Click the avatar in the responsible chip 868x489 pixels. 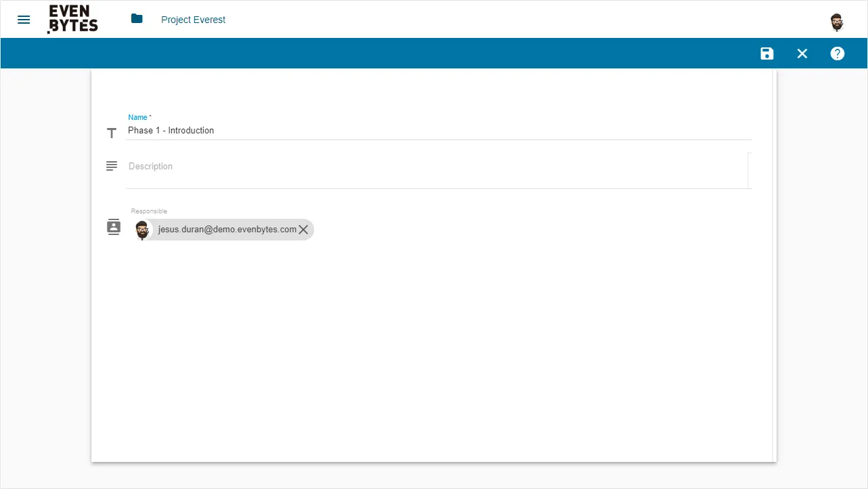point(143,230)
